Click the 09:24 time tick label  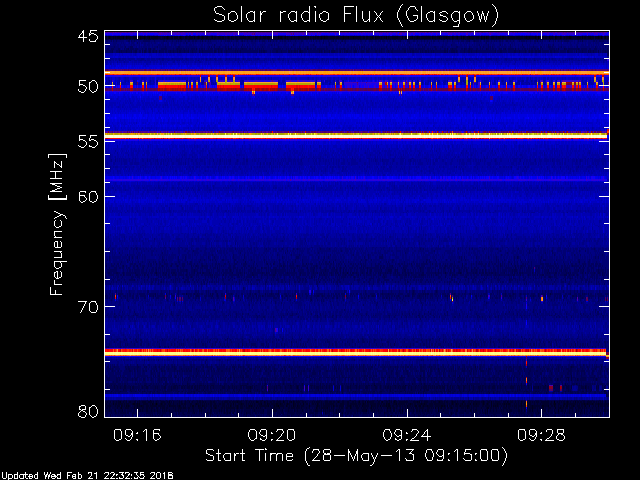407,435
